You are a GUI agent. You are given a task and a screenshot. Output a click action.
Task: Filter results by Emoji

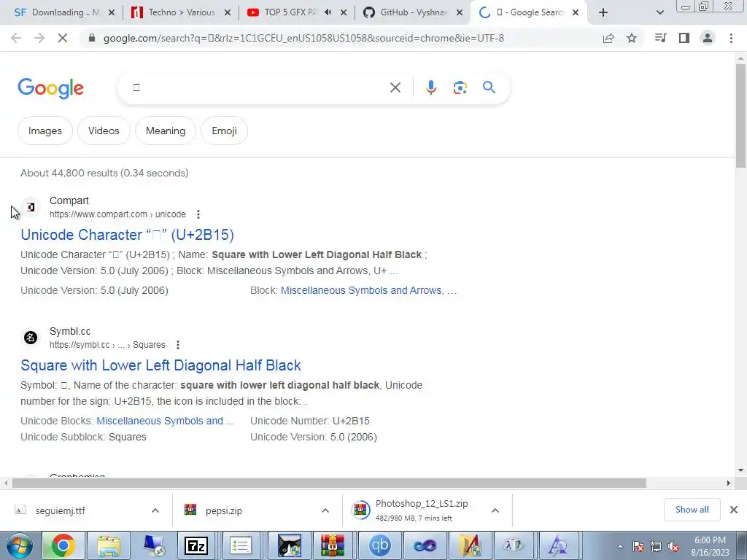225,131
